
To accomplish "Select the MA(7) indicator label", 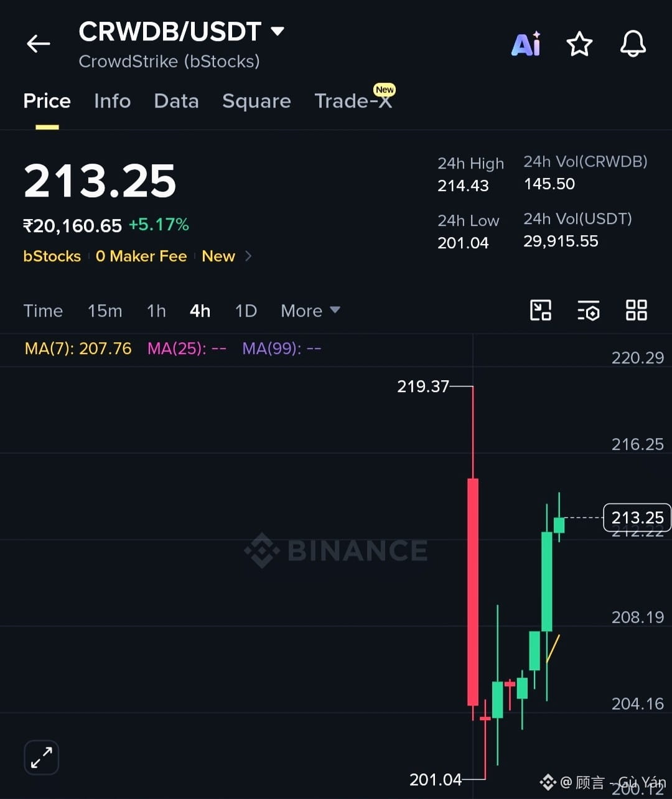I will 78,348.
